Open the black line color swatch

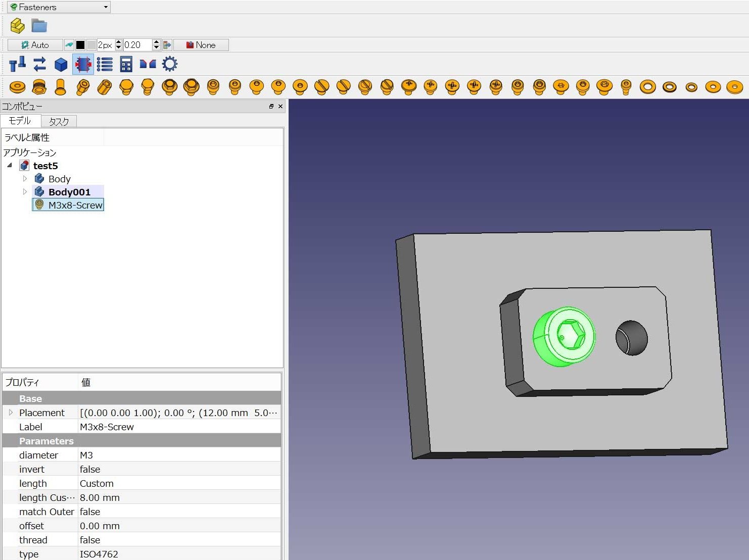80,45
